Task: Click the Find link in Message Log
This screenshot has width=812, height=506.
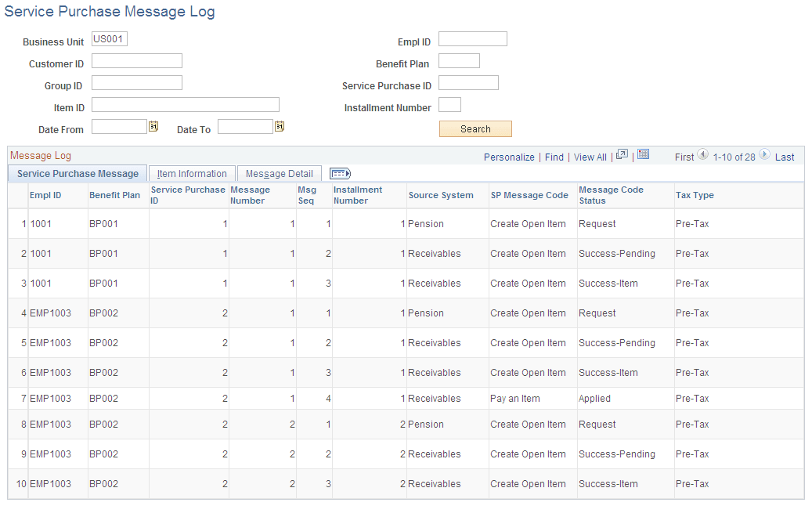Action: click(554, 157)
